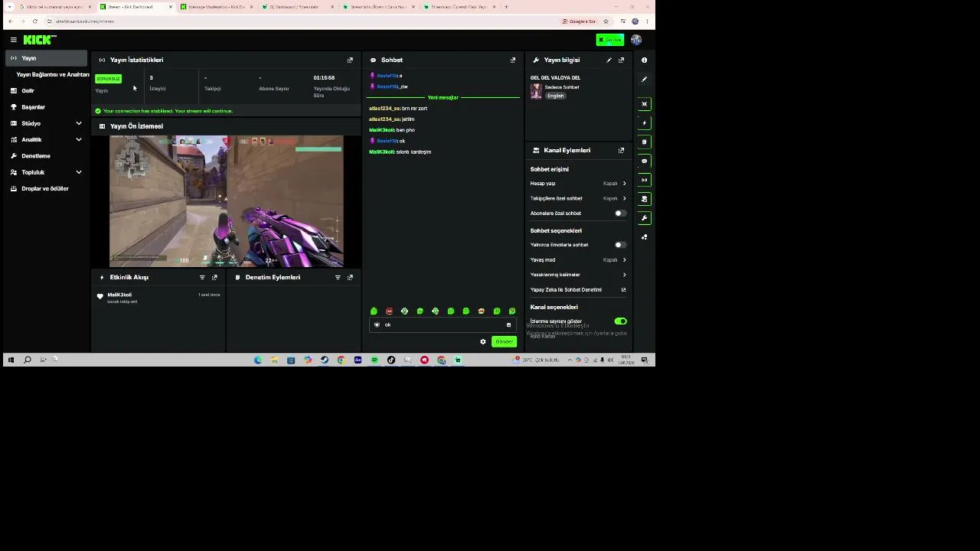Open the Windows Start menu
Image resolution: width=980 pixels, height=551 pixels.
click(11, 360)
